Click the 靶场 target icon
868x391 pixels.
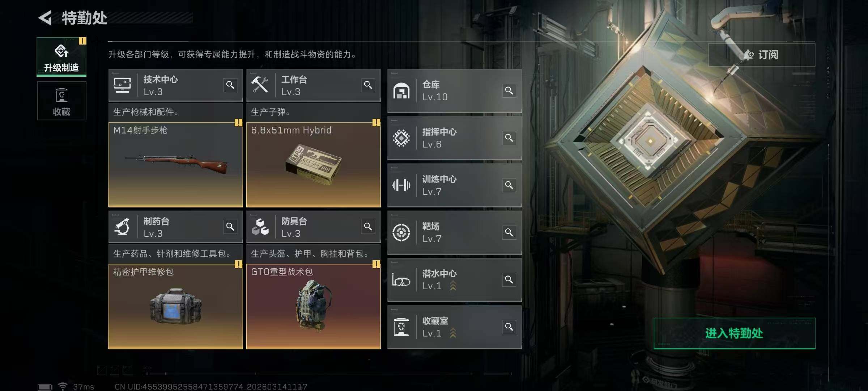point(401,232)
